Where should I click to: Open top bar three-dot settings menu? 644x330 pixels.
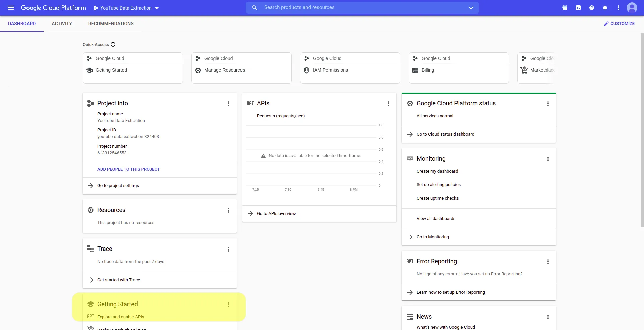[x=619, y=8]
